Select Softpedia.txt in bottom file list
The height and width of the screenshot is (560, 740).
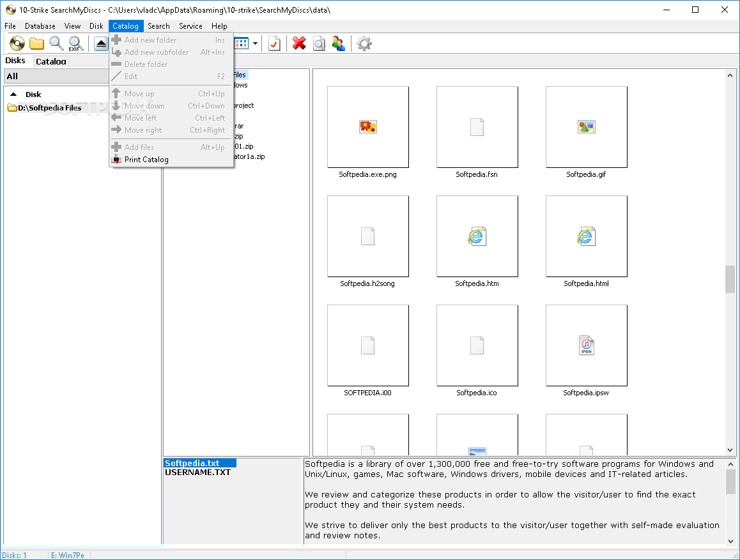[200, 464]
